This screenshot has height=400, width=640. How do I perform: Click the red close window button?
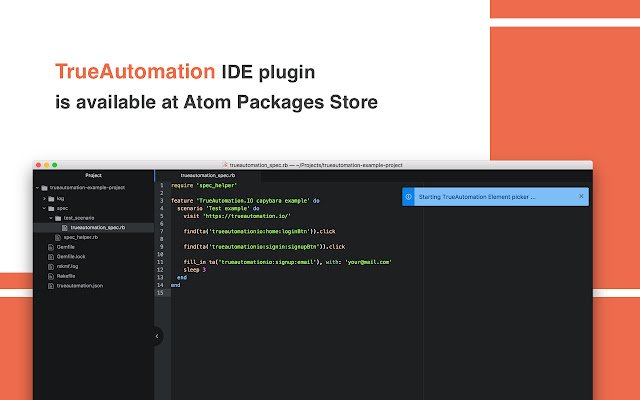[x=38, y=165]
